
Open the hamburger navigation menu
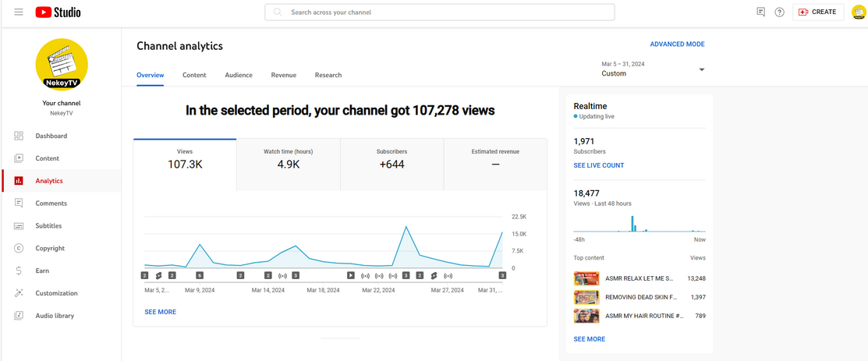19,12
